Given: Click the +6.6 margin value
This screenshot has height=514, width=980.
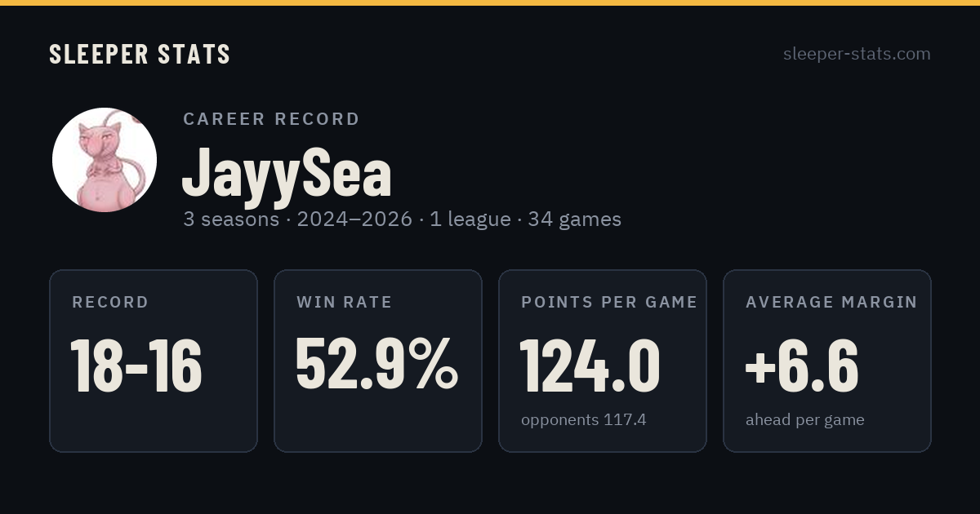Looking at the screenshot, I should click(801, 366).
